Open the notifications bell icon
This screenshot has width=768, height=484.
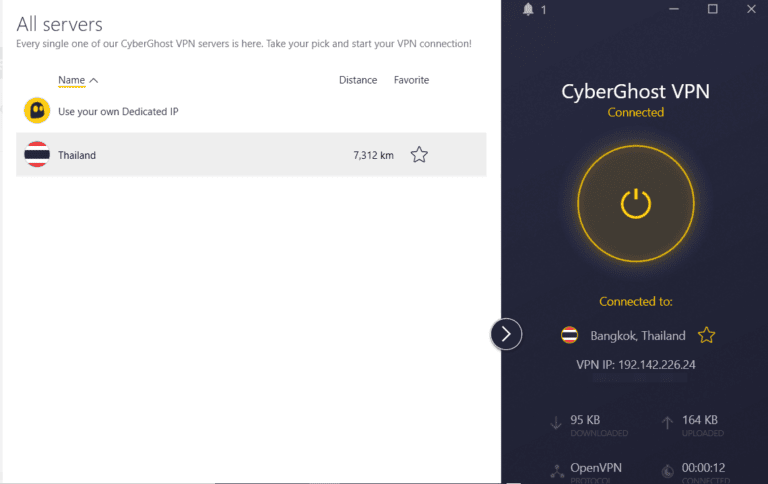click(528, 10)
